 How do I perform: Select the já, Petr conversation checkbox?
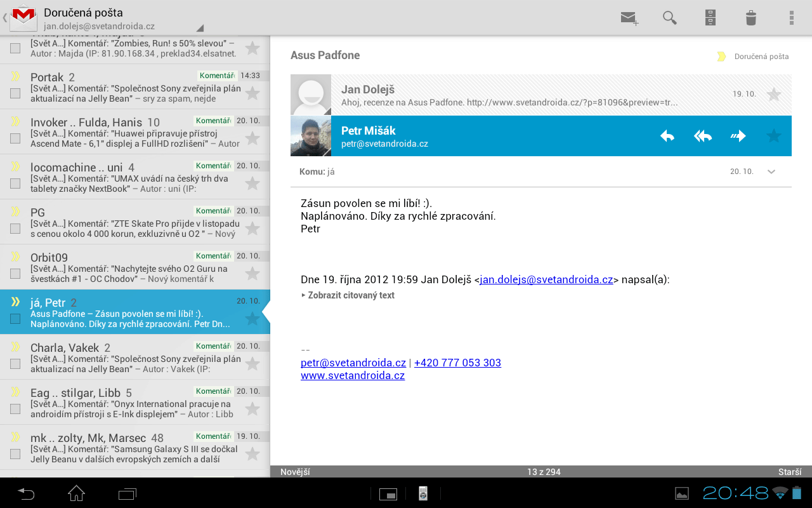tap(15, 319)
